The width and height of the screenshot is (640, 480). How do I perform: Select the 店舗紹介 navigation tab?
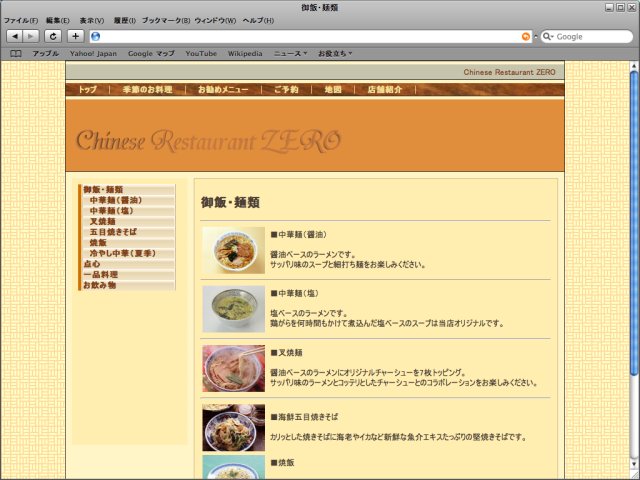click(x=385, y=89)
